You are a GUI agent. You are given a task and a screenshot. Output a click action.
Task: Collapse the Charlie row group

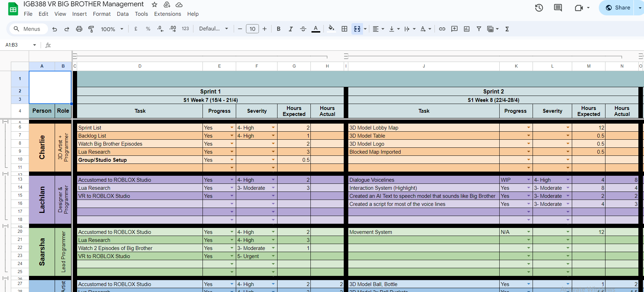pyautogui.click(x=5, y=121)
